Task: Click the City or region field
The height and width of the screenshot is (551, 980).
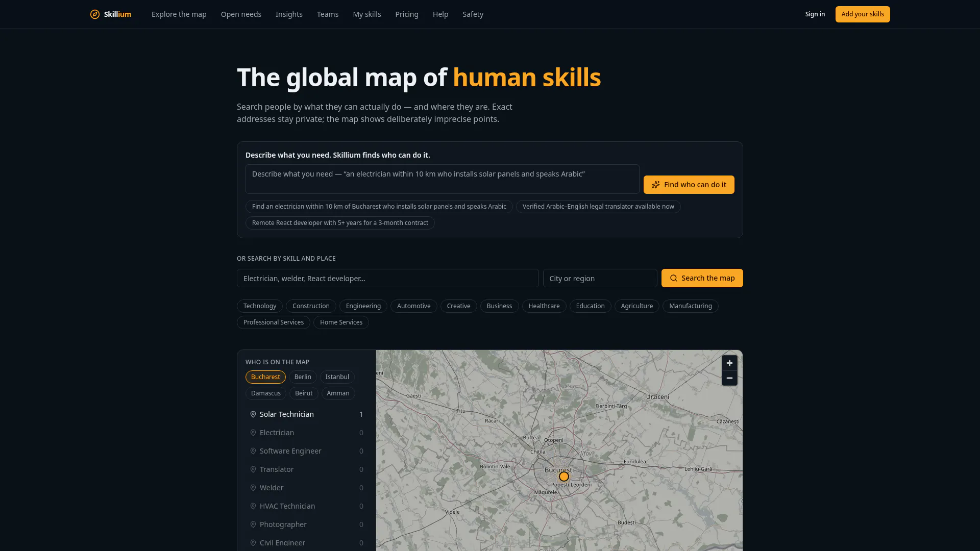Action: point(600,278)
